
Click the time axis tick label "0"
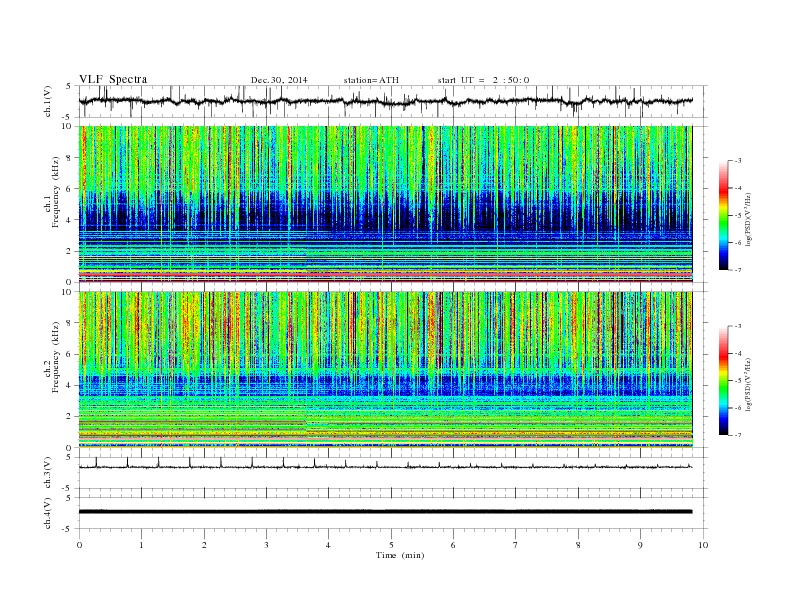[x=79, y=545]
